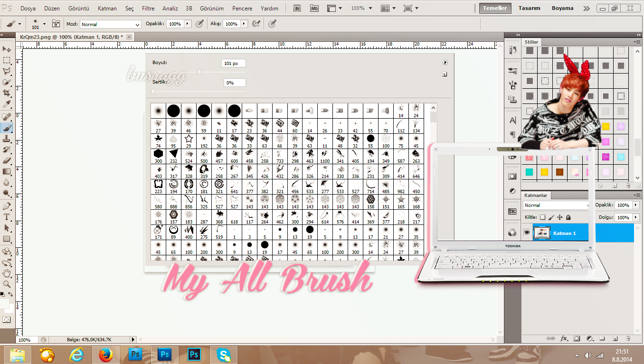This screenshot has width=644, height=364.
Task: Create a new layer via bottom icon
Action: [x=615, y=339]
